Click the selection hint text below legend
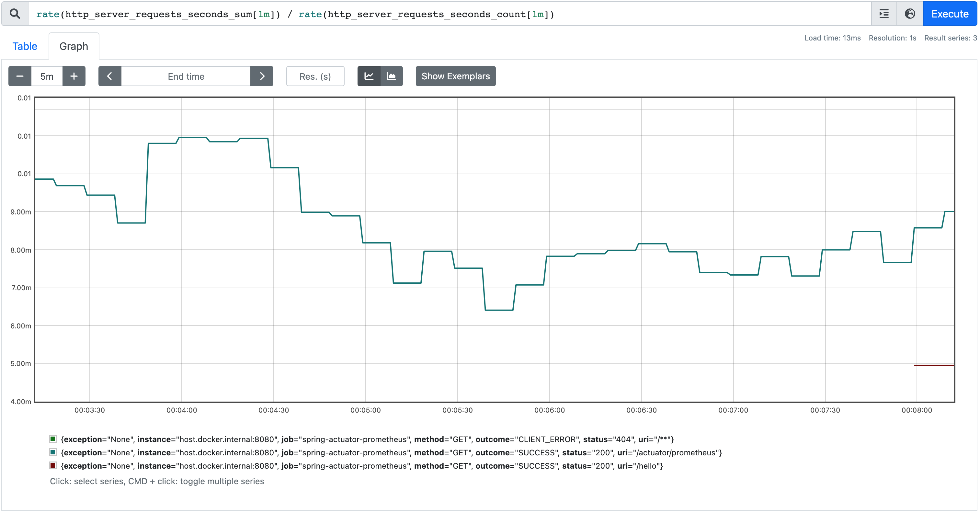The image size is (980, 513). 157,481
